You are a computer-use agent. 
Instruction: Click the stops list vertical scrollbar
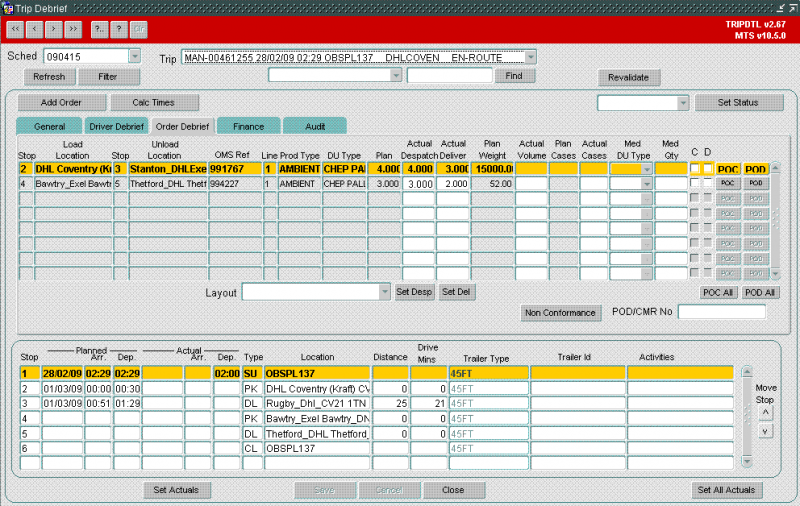(x=746, y=417)
